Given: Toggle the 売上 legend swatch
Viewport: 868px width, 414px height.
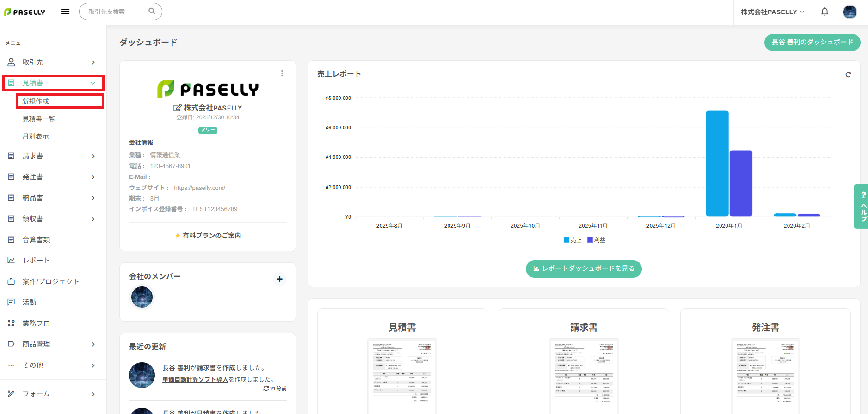Looking at the screenshot, I should click(566, 240).
